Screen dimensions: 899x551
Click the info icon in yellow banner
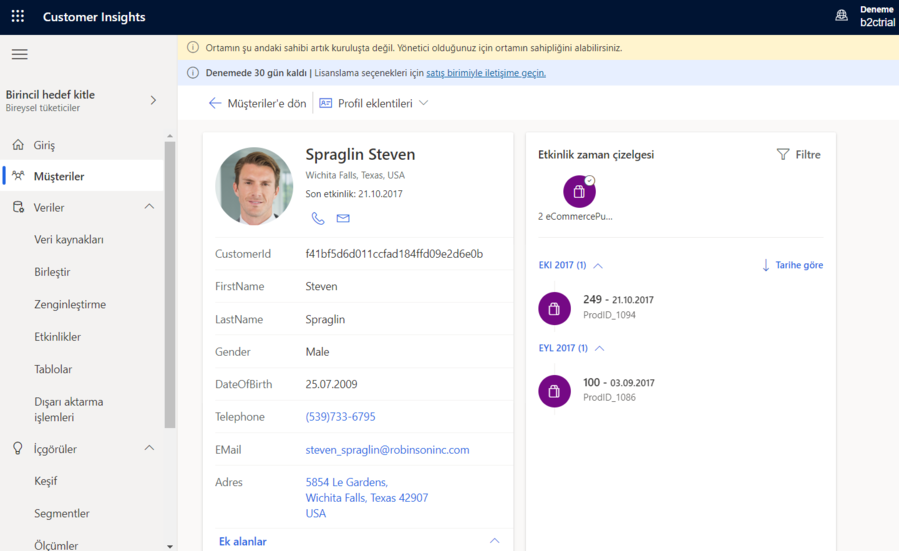pyautogui.click(x=193, y=48)
